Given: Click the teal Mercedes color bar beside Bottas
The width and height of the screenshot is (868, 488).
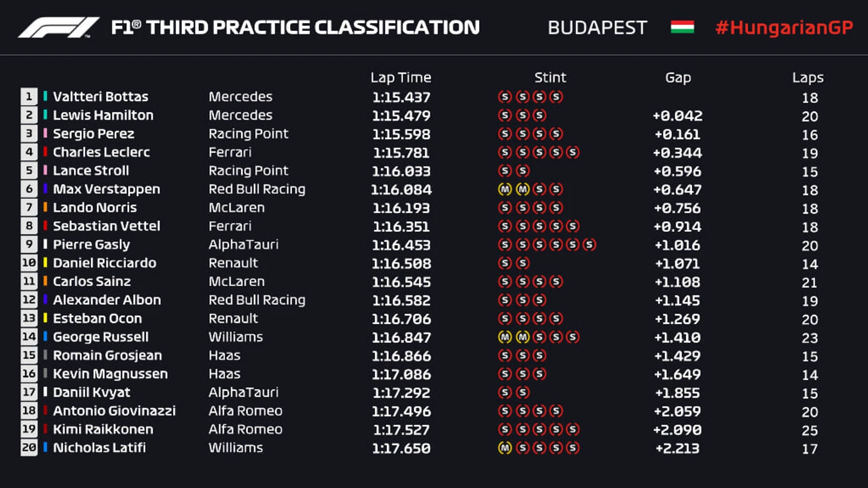Looking at the screenshot, I should pyautogui.click(x=45, y=96).
